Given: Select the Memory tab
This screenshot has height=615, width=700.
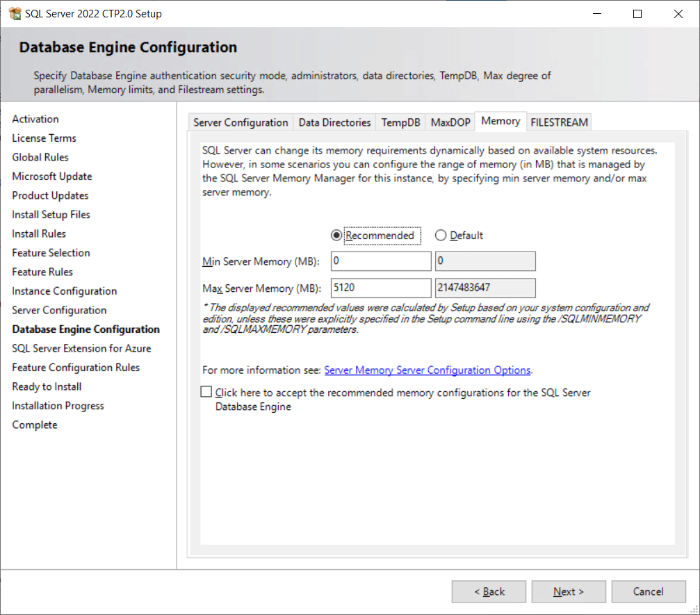Looking at the screenshot, I should pos(500,121).
